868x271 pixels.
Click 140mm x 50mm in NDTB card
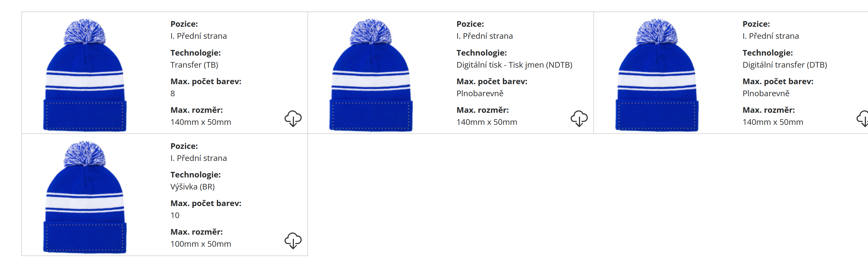(x=486, y=122)
